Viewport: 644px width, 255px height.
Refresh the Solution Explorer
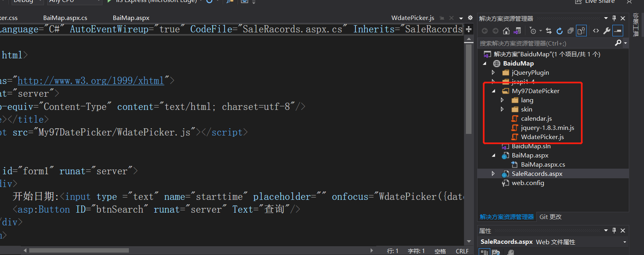pos(560,31)
